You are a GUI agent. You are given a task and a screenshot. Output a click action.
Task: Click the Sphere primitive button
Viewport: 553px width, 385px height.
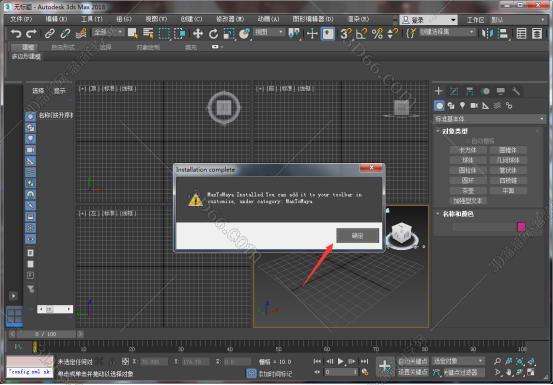468,160
